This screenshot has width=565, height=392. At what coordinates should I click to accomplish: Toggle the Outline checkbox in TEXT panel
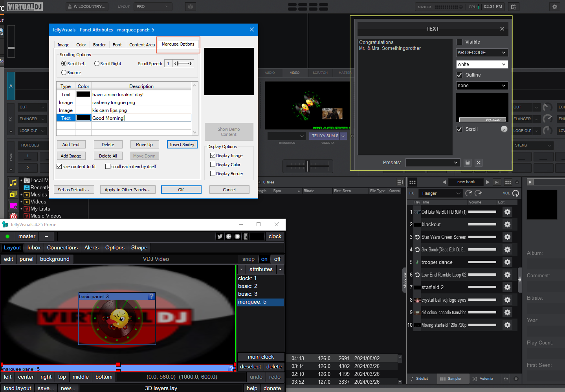(459, 75)
